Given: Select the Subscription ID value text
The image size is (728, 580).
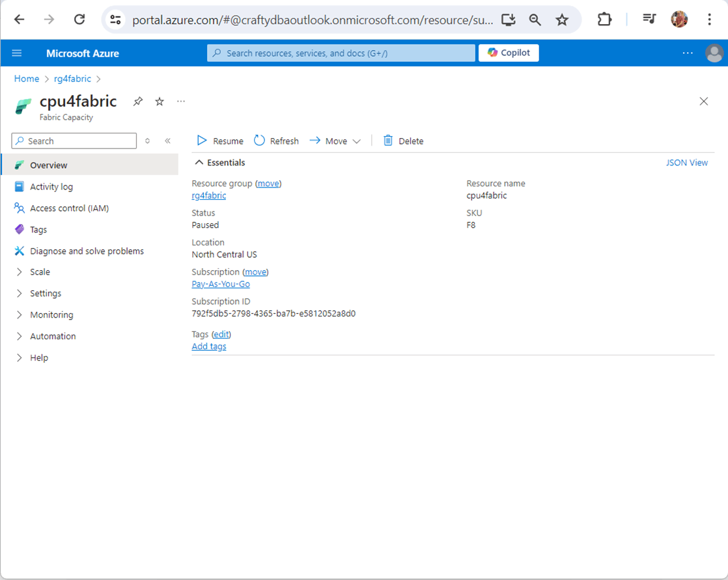Looking at the screenshot, I should point(273,314).
